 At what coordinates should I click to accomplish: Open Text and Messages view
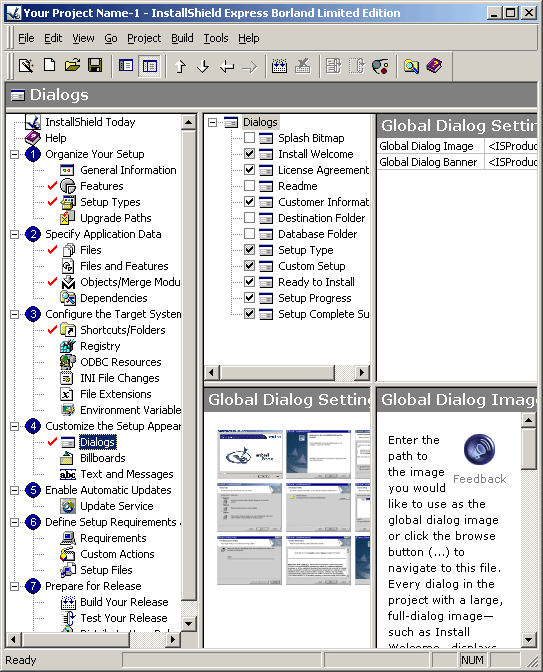click(127, 474)
